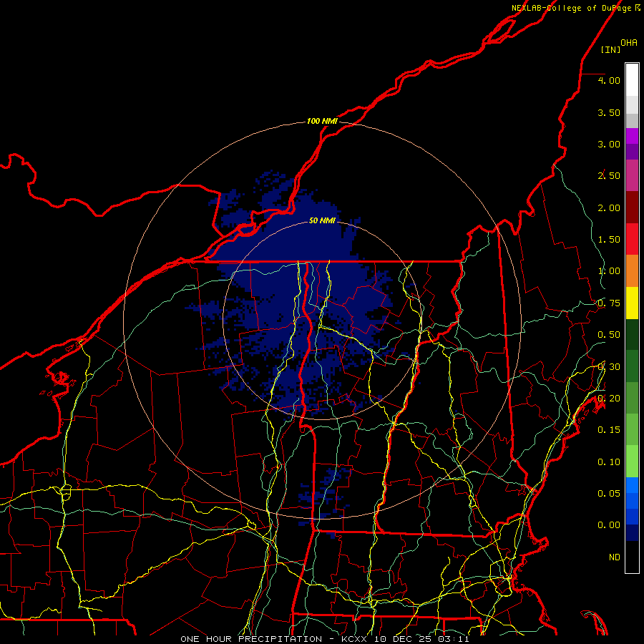Click the 3.00 legend value

pyautogui.click(x=609, y=144)
